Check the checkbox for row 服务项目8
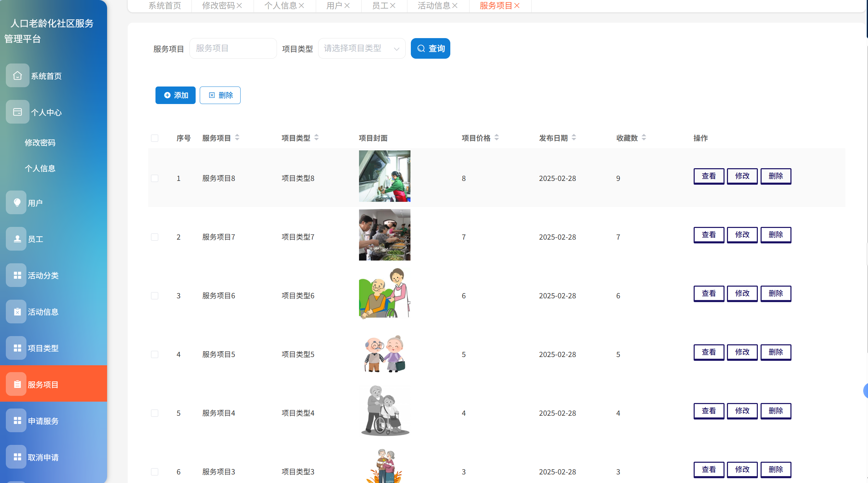Viewport: 868px width, 483px height. point(154,178)
